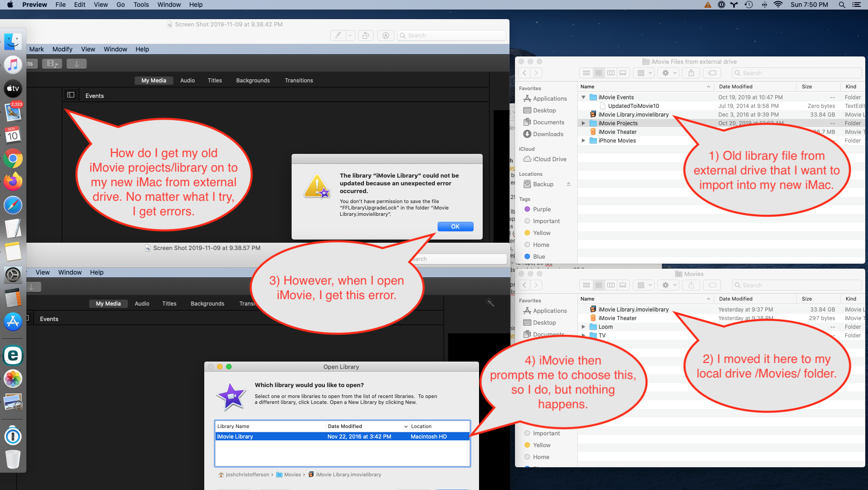Open the Apple menu
The width and height of the screenshot is (868, 490).
click(x=10, y=5)
